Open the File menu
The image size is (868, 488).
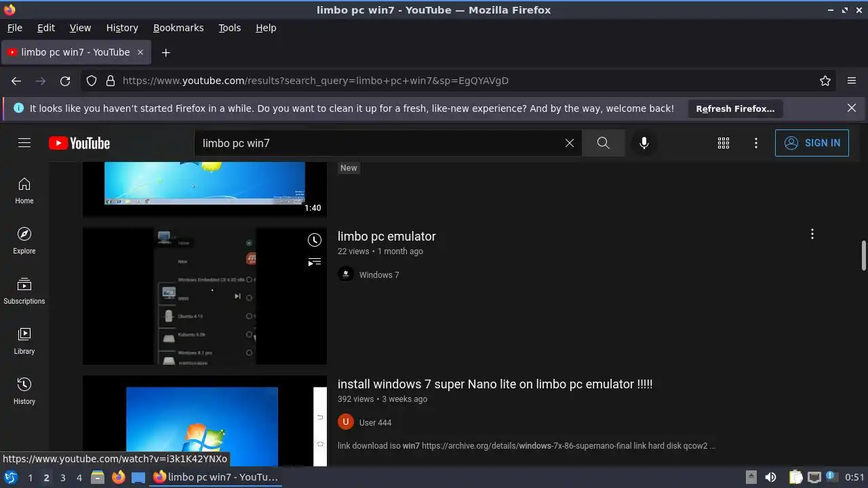click(15, 28)
